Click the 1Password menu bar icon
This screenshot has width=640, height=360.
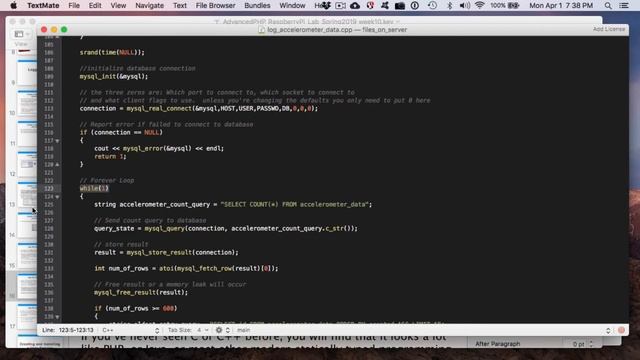(x=415, y=6)
